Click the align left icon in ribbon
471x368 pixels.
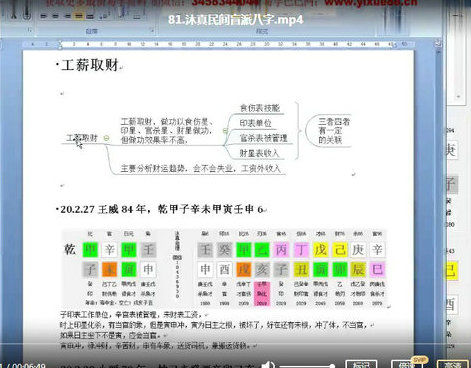click(44, 16)
